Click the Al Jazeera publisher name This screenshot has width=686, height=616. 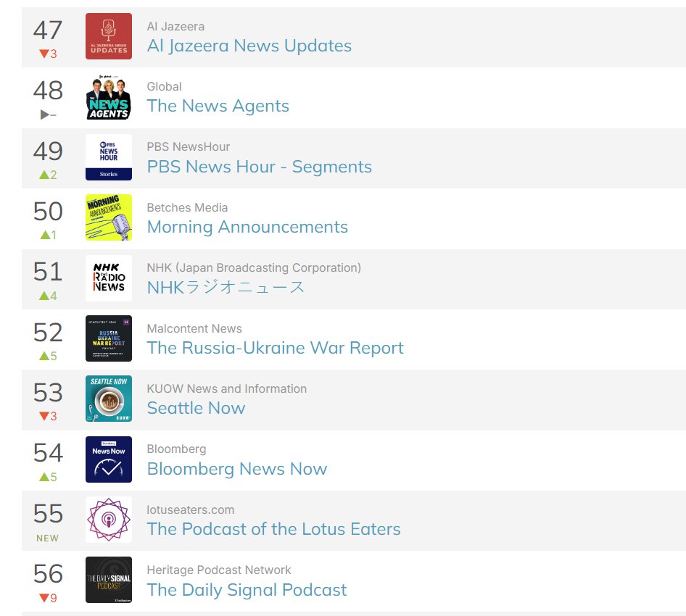[176, 27]
